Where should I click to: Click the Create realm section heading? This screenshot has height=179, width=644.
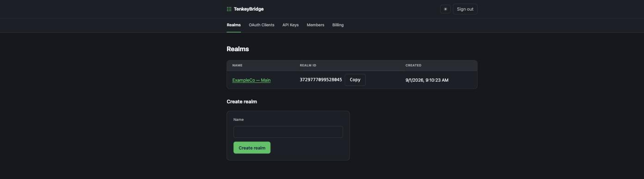click(x=242, y=101)
